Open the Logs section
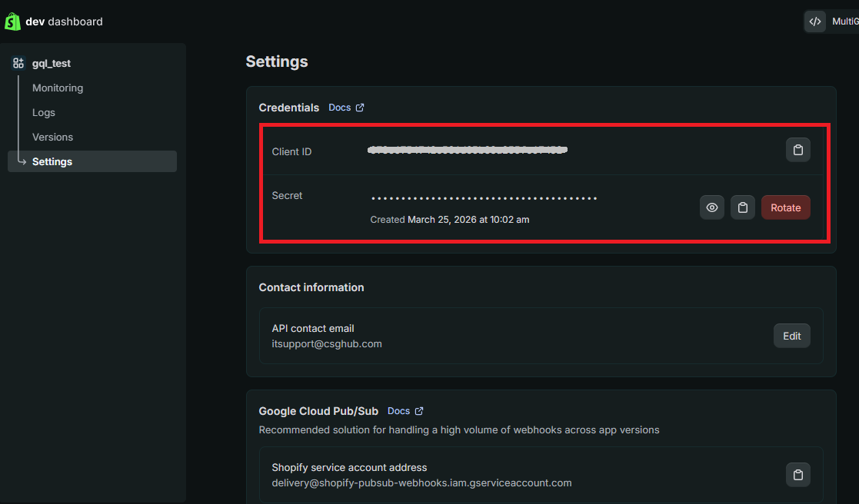859x504 pixels. pyautogui.click(x=44, y=112)
